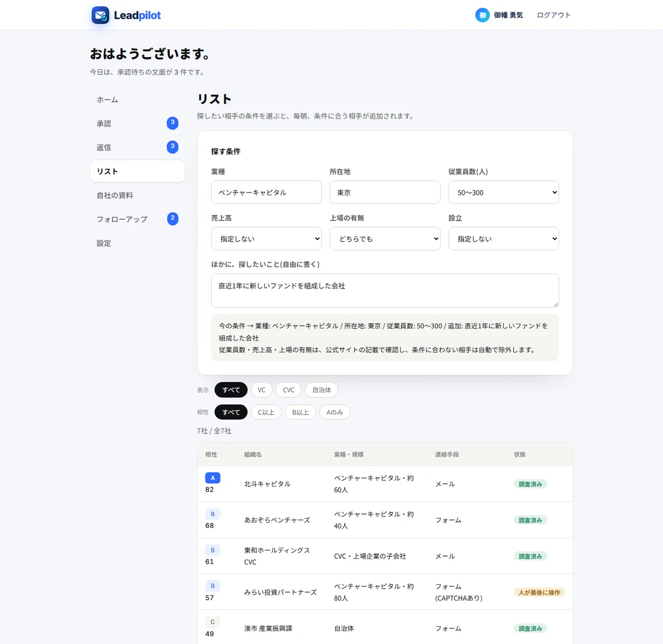663x644 pixels.
Task: Click the 承認 badge showing 3
Action: coord(172,123)
